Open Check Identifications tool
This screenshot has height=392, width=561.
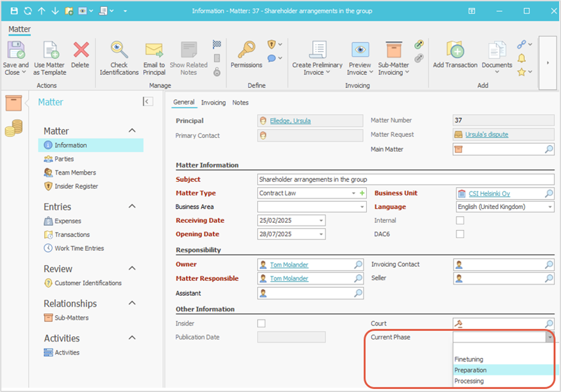click(119, 50)
